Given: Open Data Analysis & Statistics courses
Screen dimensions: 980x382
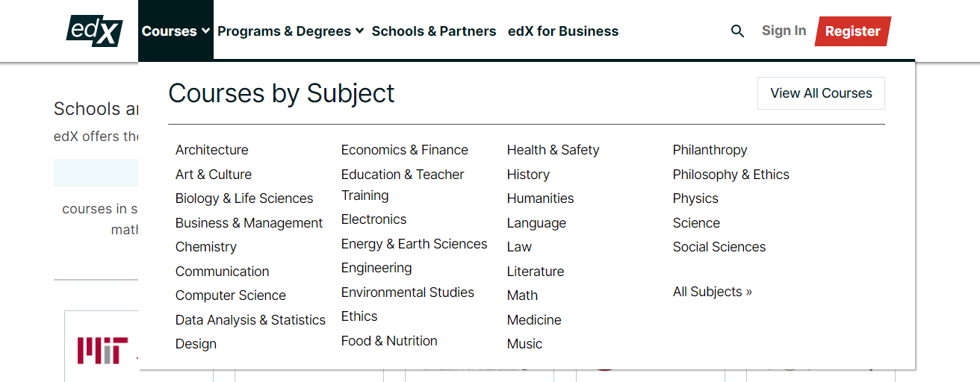Looking at the screenshot, I should pyautogui.click(x=250, y=320).
